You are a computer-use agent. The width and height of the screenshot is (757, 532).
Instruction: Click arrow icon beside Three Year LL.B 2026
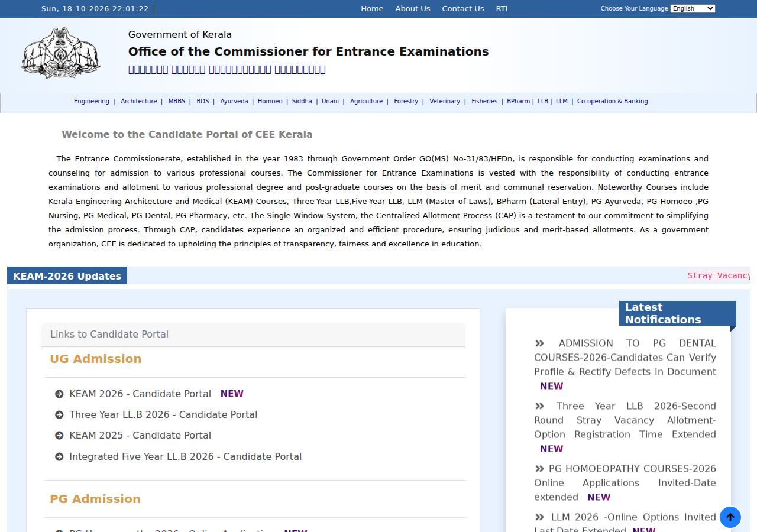pos(59,415)
